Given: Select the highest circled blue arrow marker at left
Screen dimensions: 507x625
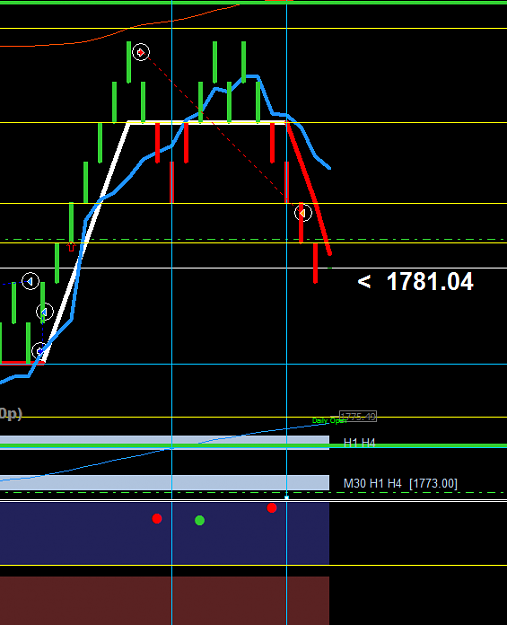Looking at the screenshot, I should pyautogui.click(x=30, y=281).
